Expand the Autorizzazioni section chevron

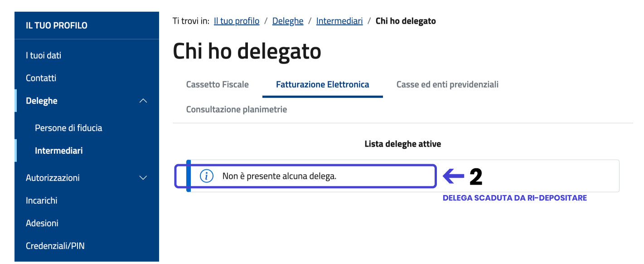point(143,178)
